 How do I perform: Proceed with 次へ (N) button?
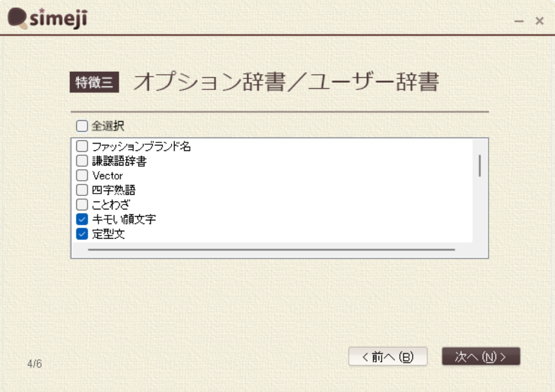[x=481, y=357]
